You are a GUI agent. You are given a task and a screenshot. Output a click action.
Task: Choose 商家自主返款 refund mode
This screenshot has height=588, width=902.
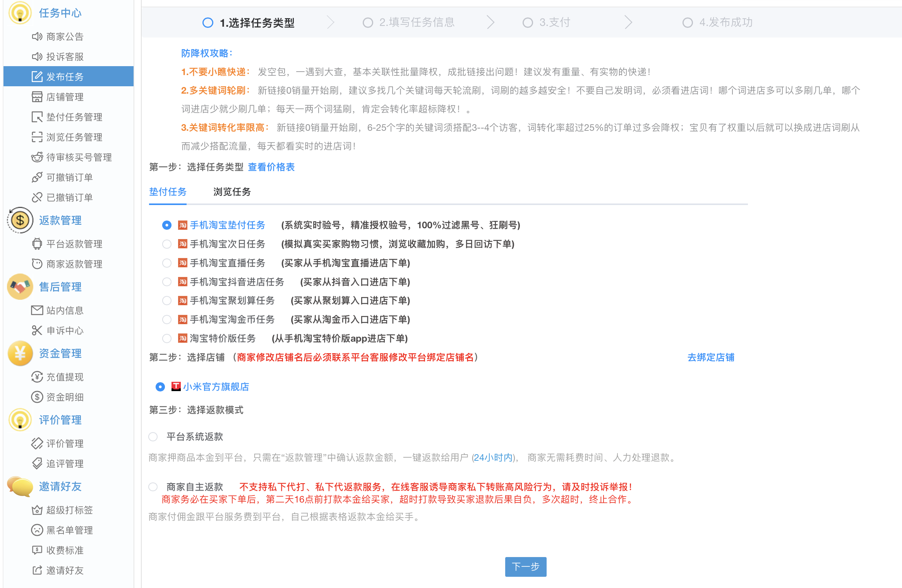pyautogui.click(x=153, y=487)
